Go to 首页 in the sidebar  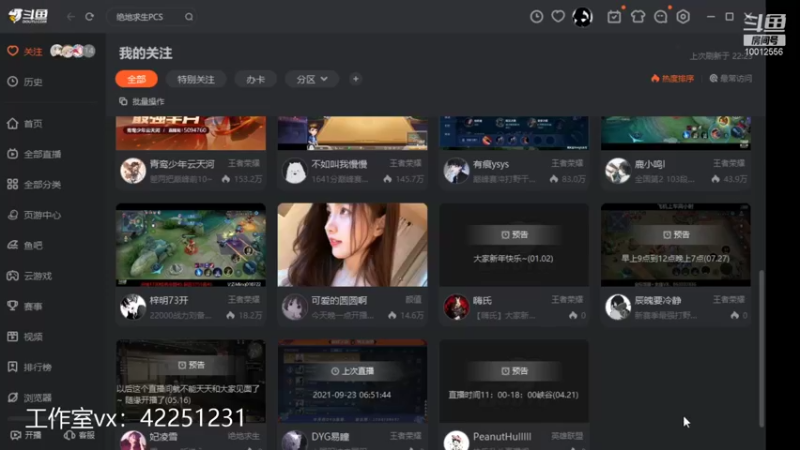pos(24,123)
